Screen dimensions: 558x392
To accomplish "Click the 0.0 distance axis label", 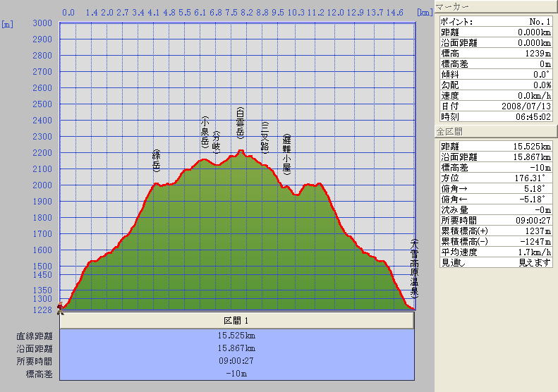I will 68,13.
